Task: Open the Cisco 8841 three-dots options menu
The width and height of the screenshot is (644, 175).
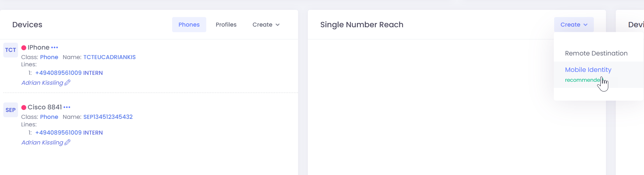Action: [x=67, y=107]
